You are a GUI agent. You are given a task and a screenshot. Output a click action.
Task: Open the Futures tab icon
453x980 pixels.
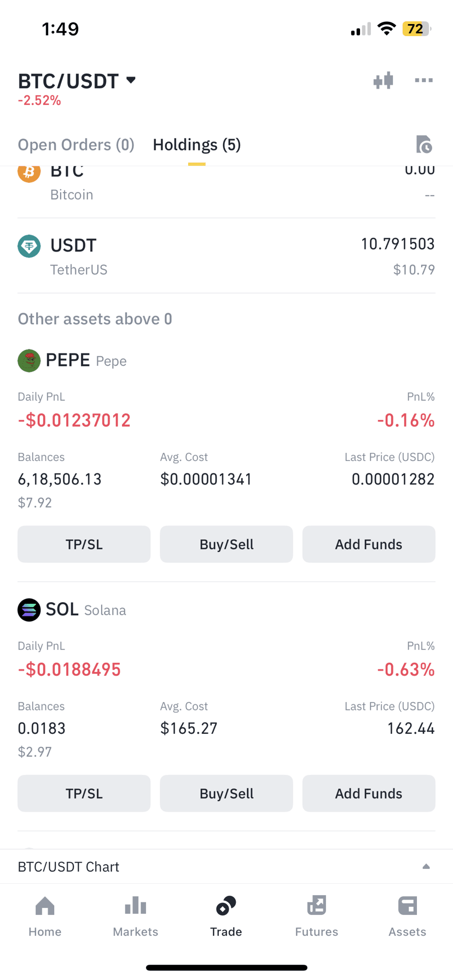click(316, 906)
